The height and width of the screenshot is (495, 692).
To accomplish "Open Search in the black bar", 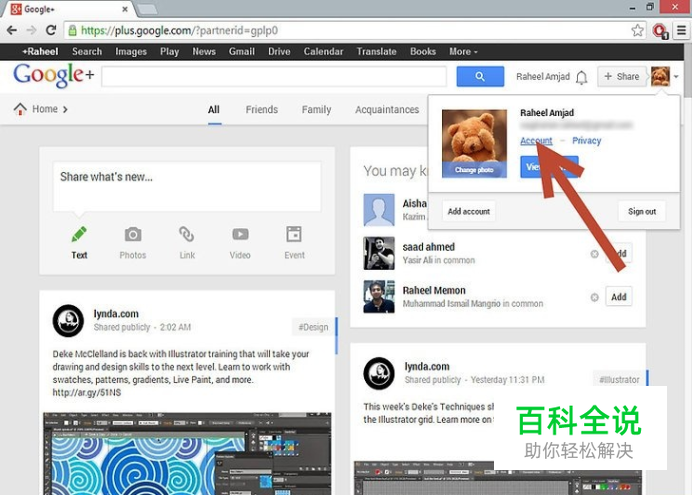I will pos(87,52).
